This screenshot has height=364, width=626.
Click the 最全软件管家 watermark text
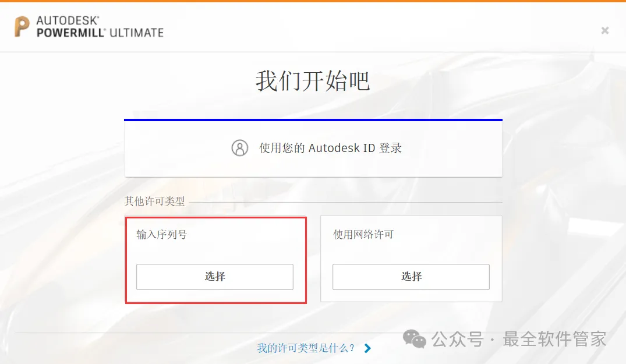tap(554, 338)
